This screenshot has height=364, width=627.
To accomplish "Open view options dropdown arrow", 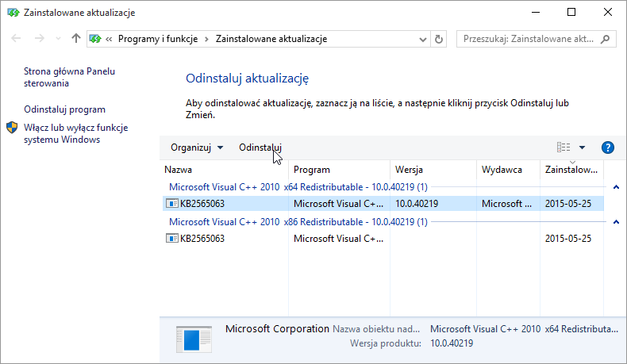I will [x=583, y=148].
